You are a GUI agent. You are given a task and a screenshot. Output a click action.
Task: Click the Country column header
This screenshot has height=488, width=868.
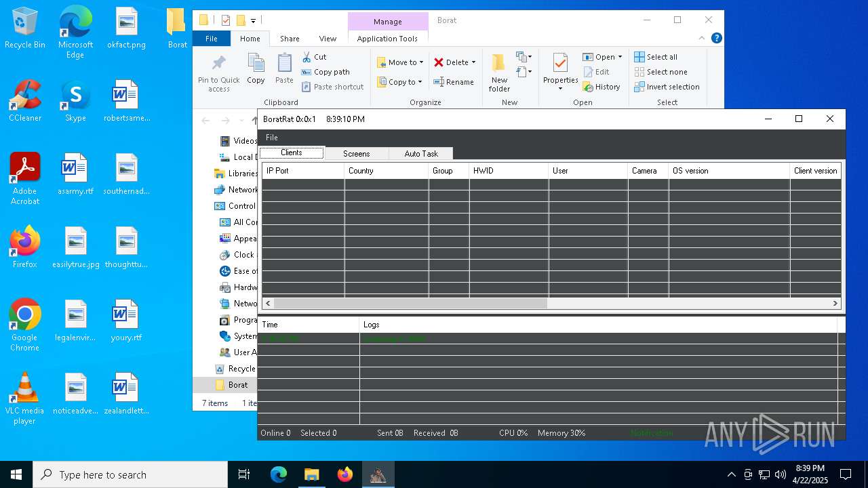point(387,171)
